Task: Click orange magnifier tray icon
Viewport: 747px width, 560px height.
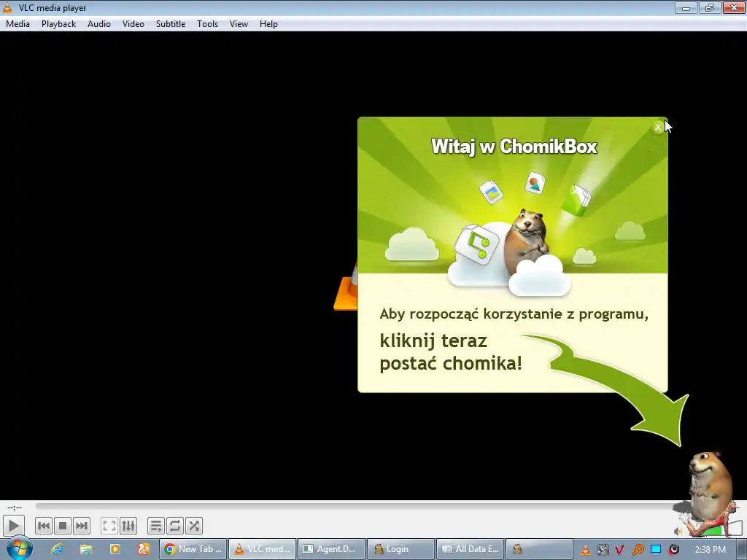Action: 638,550
